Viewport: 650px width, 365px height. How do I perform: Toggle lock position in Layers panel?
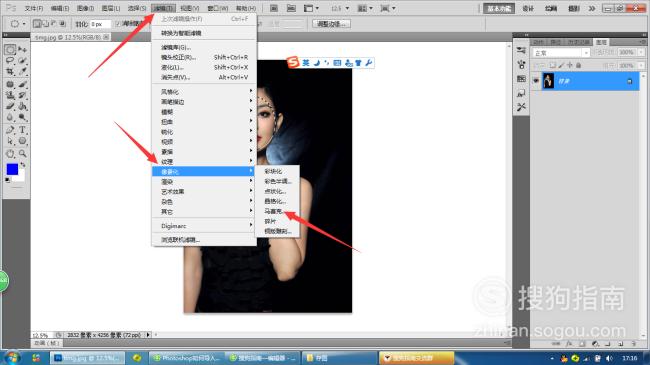[570, 66]
